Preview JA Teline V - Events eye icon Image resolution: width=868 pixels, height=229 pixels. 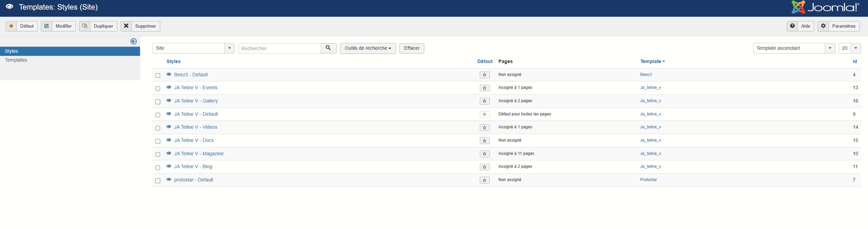[169, 87]
